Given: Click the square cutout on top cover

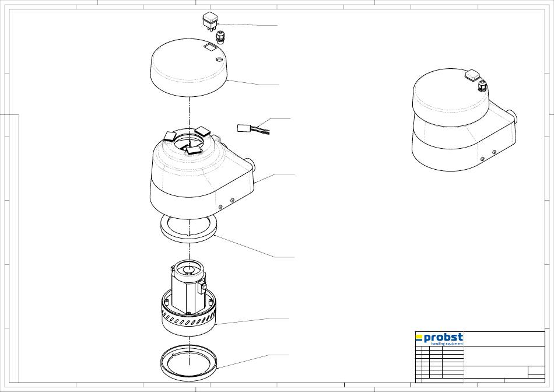Looking at the screenshot, I should coord(208,47).
